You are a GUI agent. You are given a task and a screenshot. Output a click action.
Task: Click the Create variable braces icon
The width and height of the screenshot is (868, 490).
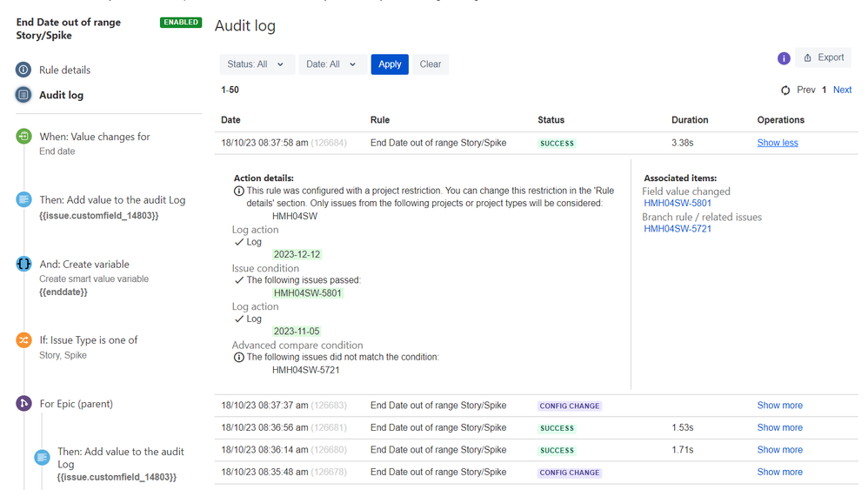pos(23,264)
